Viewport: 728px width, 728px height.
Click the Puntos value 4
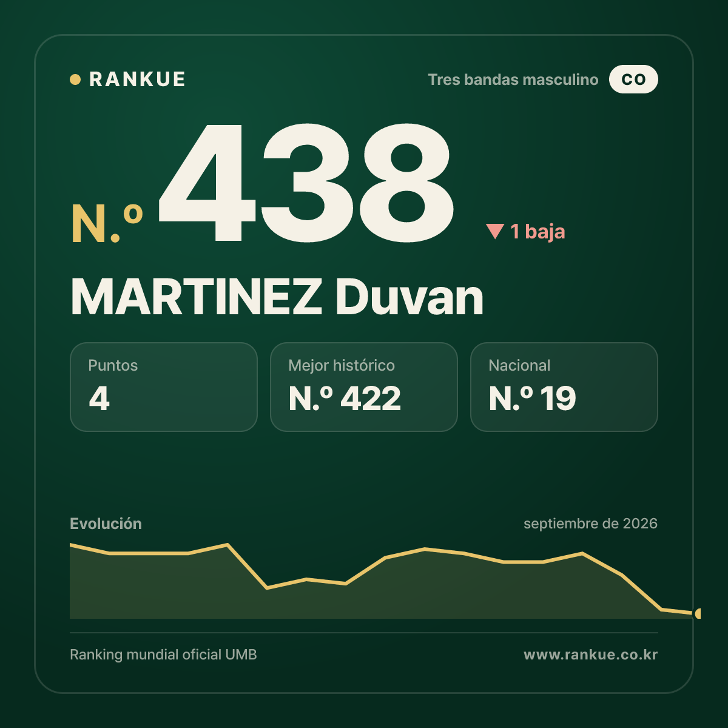coord(99,399)
